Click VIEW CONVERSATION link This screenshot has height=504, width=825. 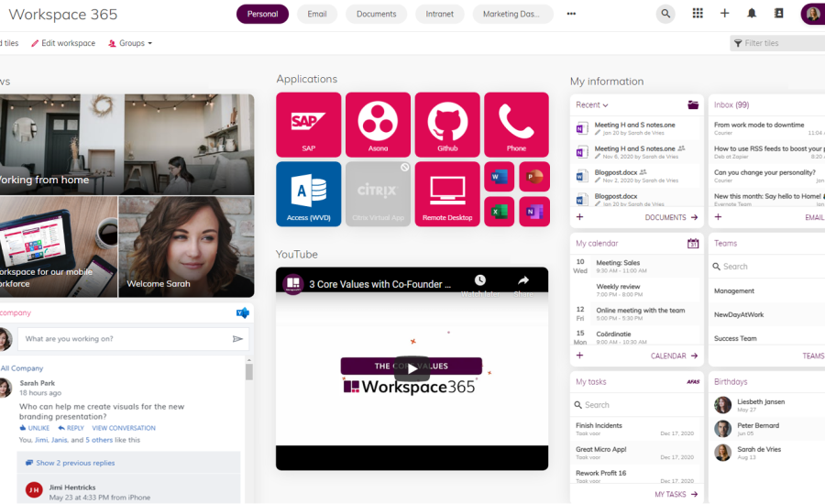124,428
